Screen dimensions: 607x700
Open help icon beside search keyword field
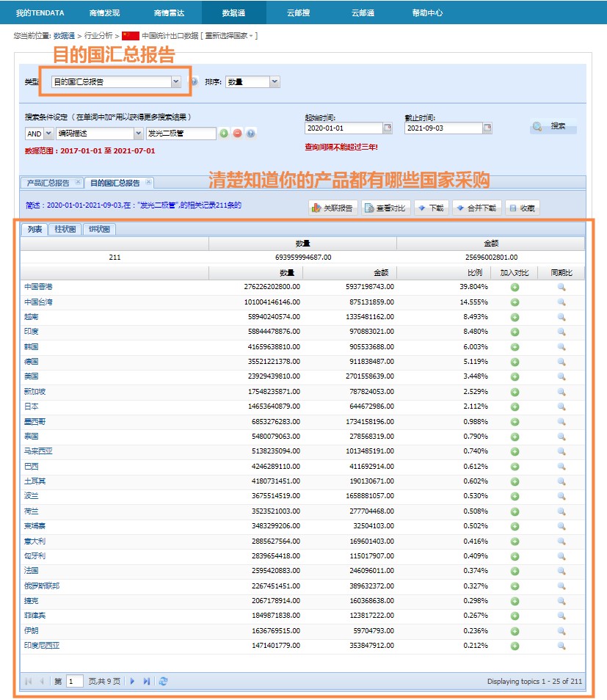(x=251, y=133)
